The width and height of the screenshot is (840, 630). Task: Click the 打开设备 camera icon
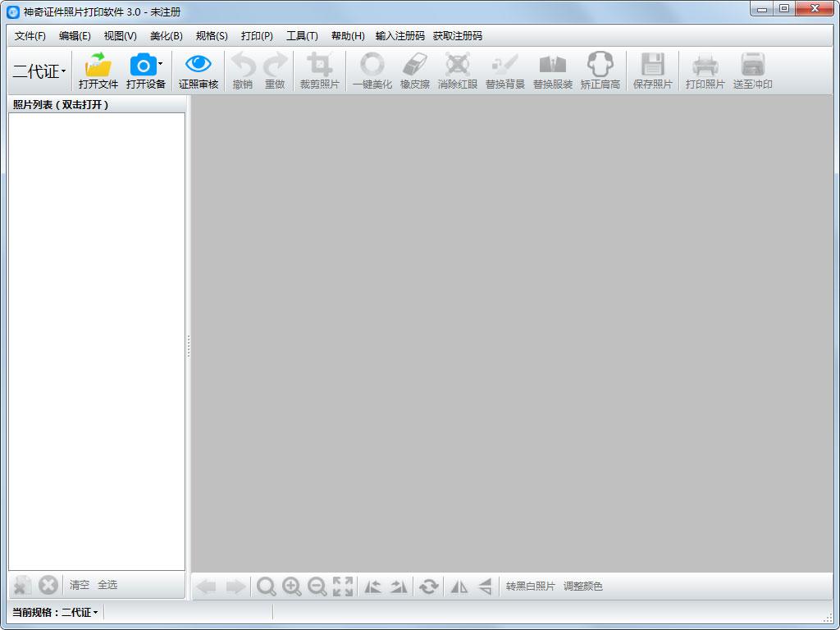(143, 65)
